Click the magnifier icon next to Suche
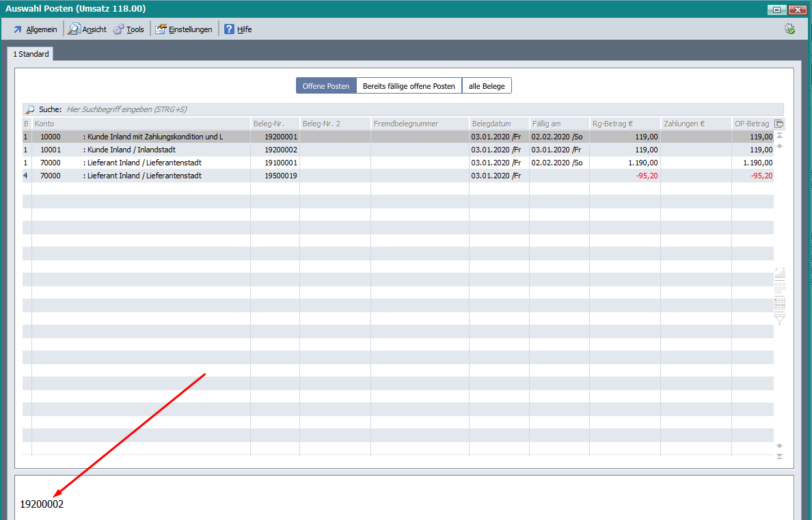Image resolution: width=812 pixels, height=520 pixels. [x=30, y=109]
